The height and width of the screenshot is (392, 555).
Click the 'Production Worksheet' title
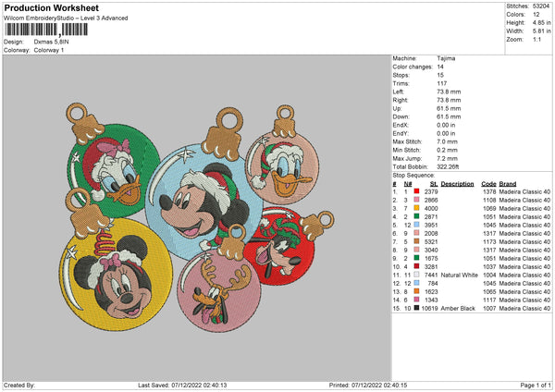coord(51,7)
